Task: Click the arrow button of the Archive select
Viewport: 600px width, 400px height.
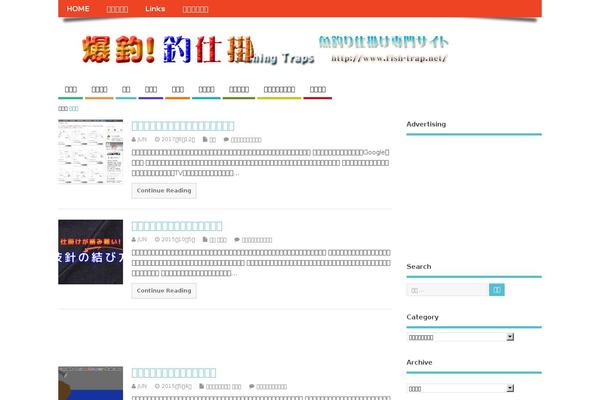Action: (510, 389)
